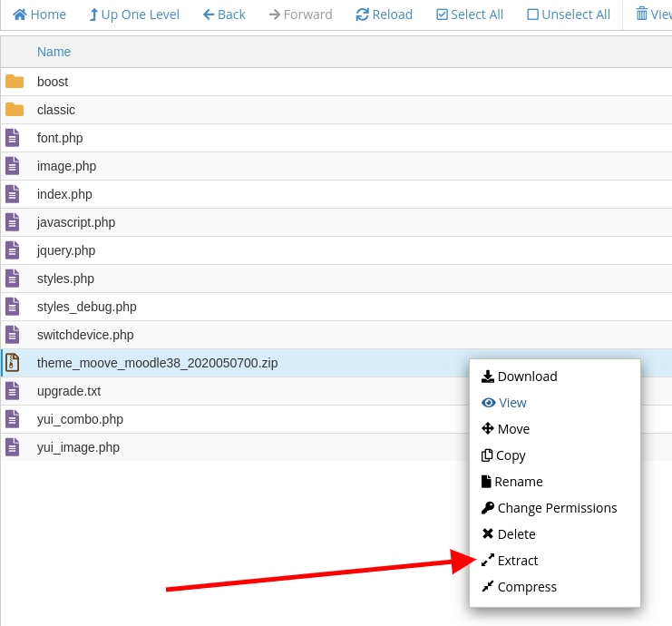The width and height of the screenshot is (672, 626).
Task: Sort by the Name column header
Action: pos(54,52)
